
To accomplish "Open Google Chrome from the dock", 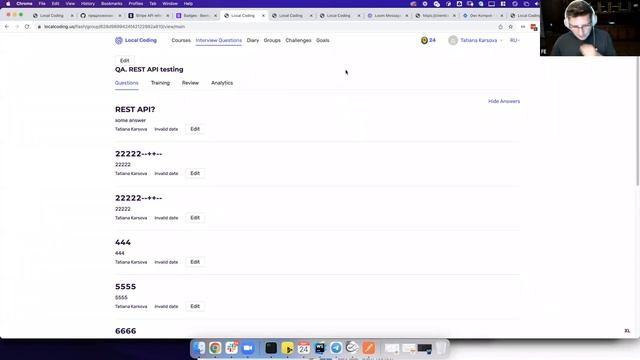I will 215,348.
